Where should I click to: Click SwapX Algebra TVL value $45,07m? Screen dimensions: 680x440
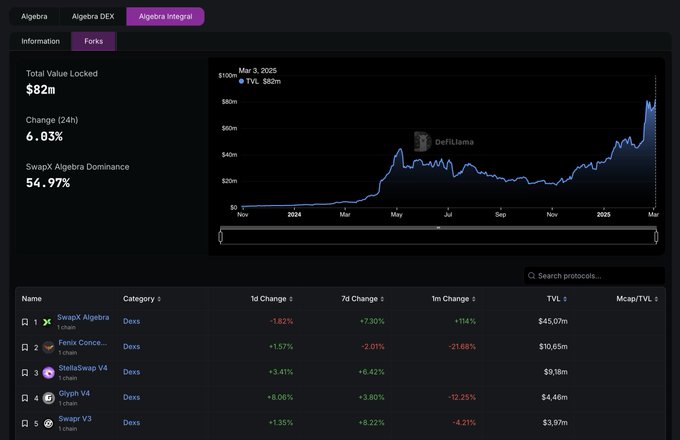[552, 321]
